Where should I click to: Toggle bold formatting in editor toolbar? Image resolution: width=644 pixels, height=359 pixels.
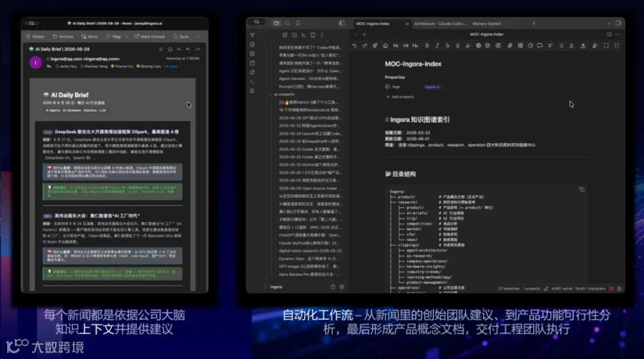[426, 46]
